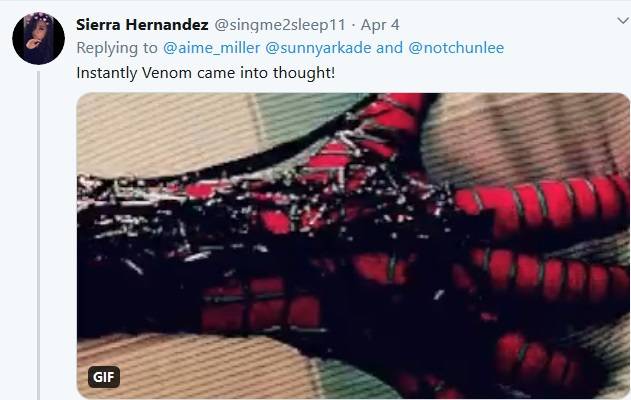Open the Sierra Hernandez display name
The height and width of the screenshot is (400, 631).
[142, 25]
